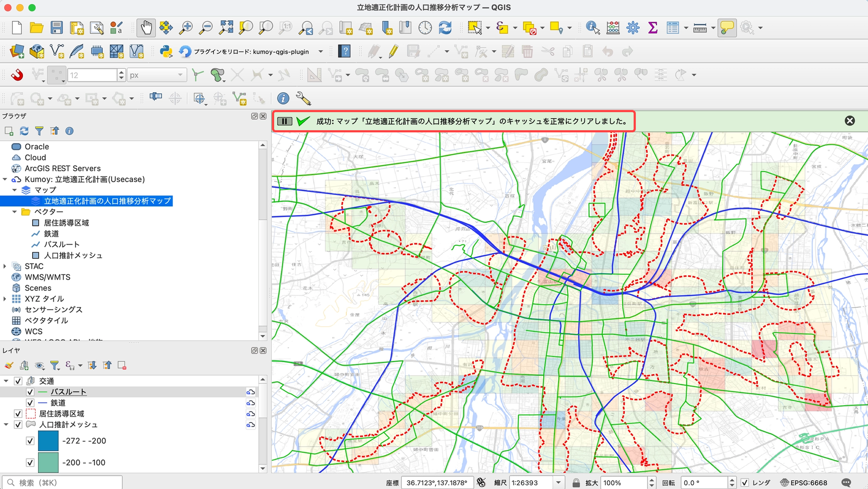
Task: Open Processing Toolbox gear icon
Action: coord(633,27)
